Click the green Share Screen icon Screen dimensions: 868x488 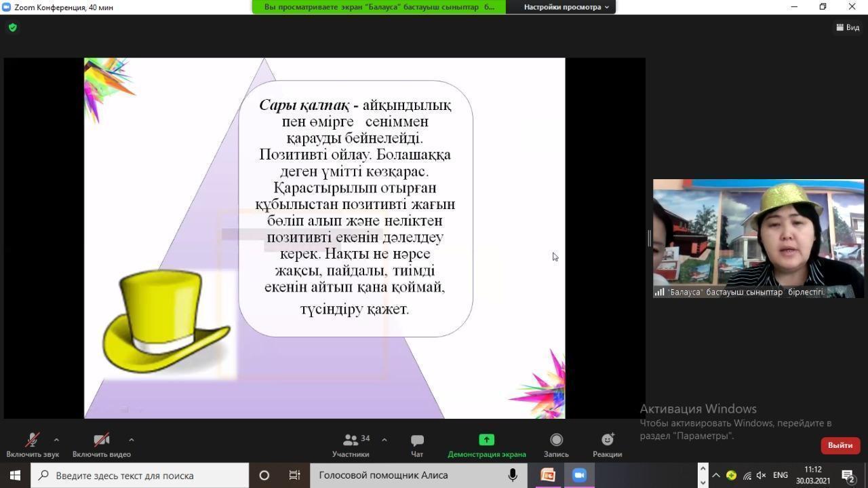tap(486, 440)
